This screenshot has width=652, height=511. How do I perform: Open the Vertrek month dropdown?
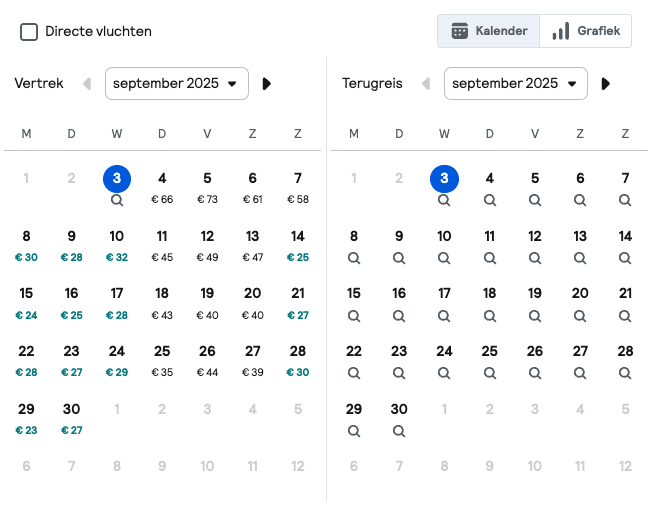coord(176,84)
